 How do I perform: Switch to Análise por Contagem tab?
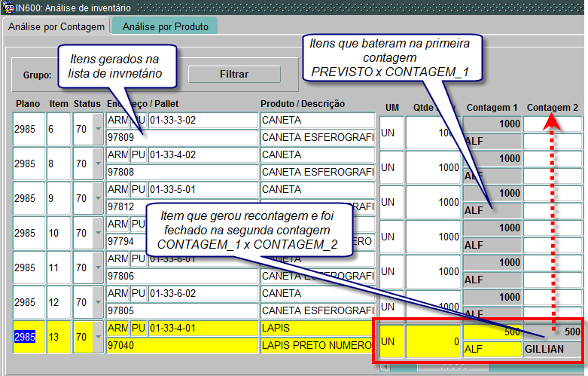click(x=56, y=26)
